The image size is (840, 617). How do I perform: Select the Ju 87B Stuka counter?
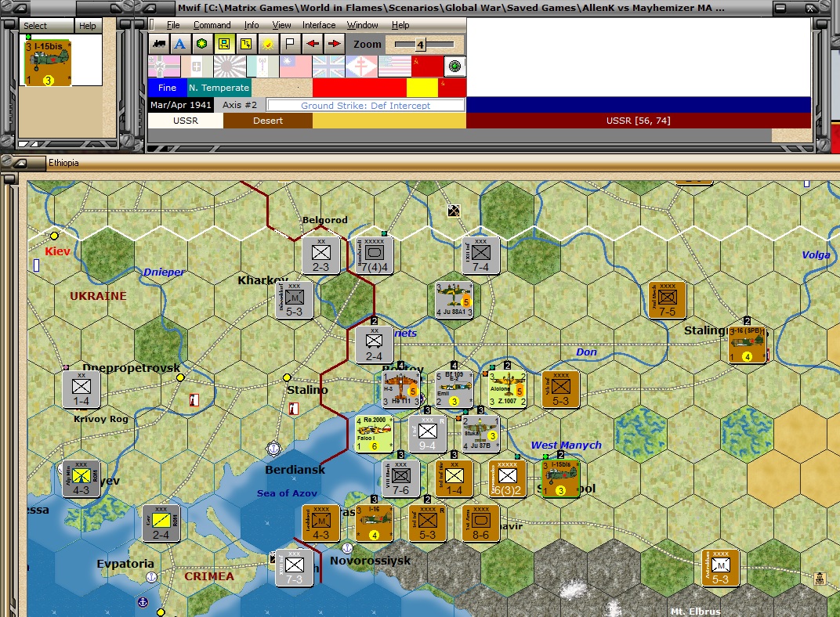(480, 434)
